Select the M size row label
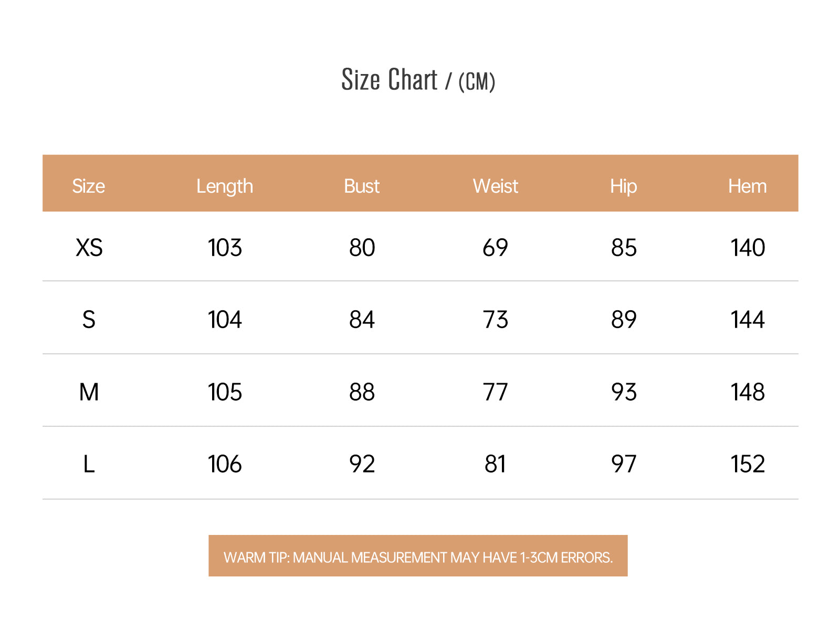The height and width of the screenshot is (630, 840). (x=89, y=392)
